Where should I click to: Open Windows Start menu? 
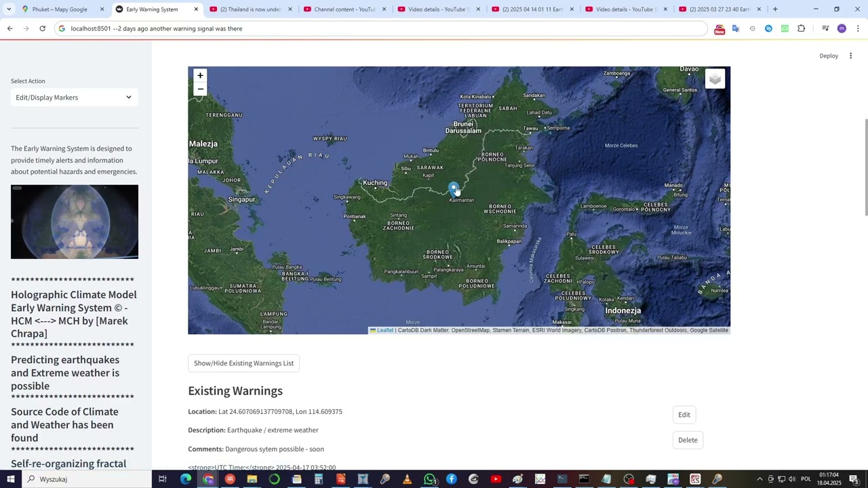coord(11,479)
